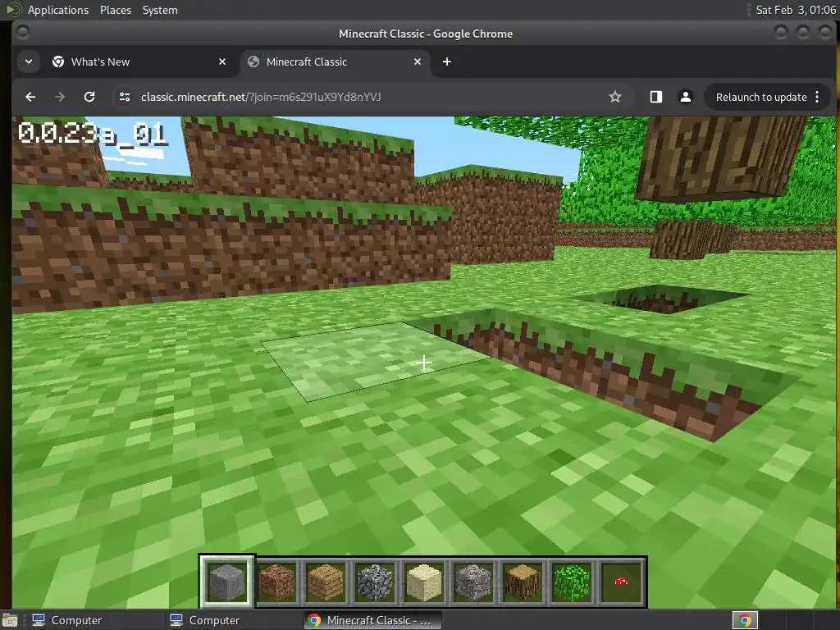The width and height of the screenshot is (840, 630).
Task: Expand the tab search dropdown
Action: (x=29, y=62)
